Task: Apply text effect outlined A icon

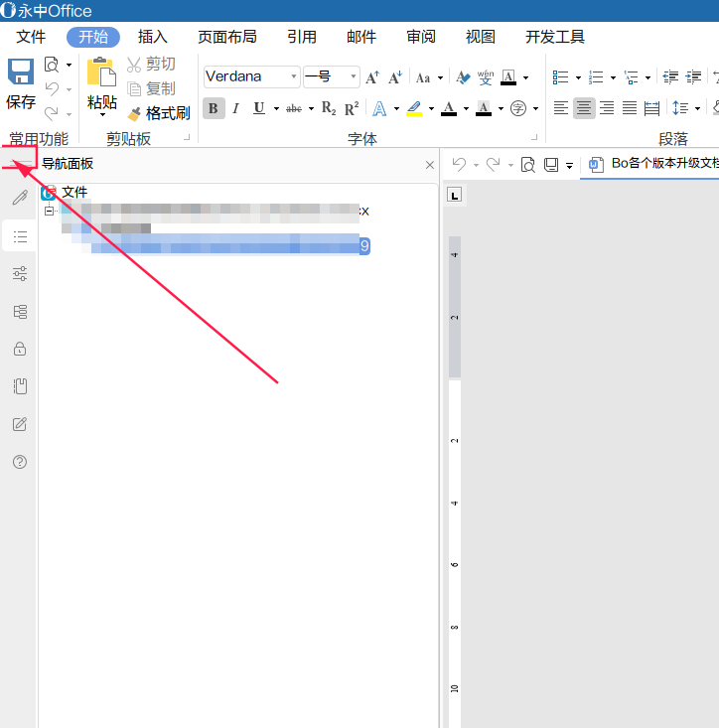Action: click(379, 108)
